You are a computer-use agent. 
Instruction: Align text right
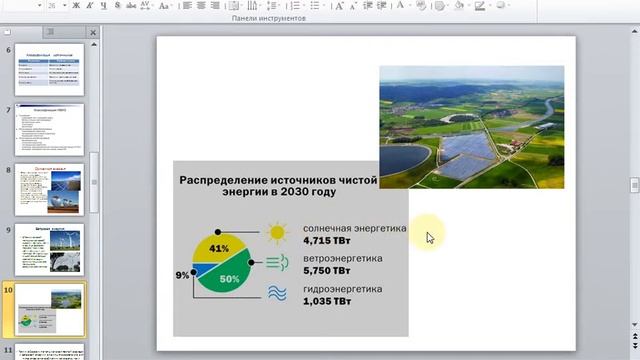pyautogui.click(x=215, y=5)
